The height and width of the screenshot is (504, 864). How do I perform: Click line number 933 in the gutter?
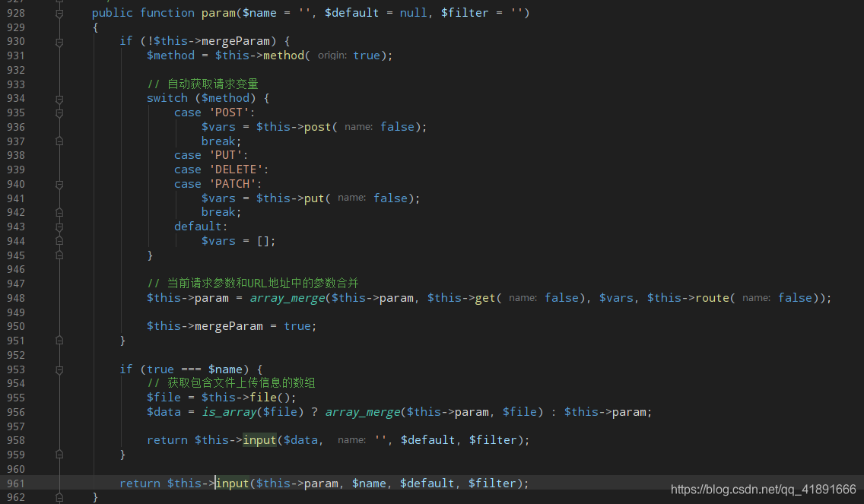point(16,84)
